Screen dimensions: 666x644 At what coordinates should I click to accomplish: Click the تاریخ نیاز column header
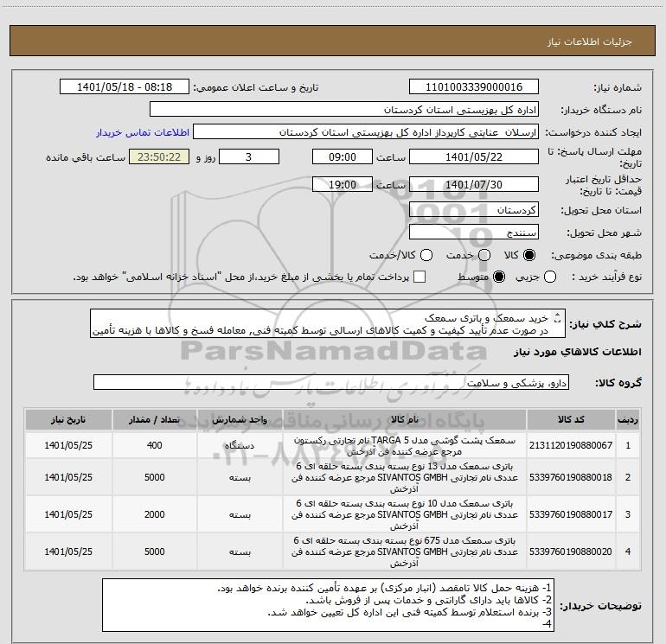tap(68, 419)
